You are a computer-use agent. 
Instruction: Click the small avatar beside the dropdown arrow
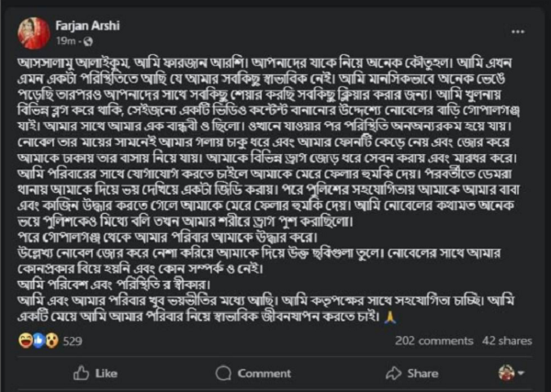point(505,374)
